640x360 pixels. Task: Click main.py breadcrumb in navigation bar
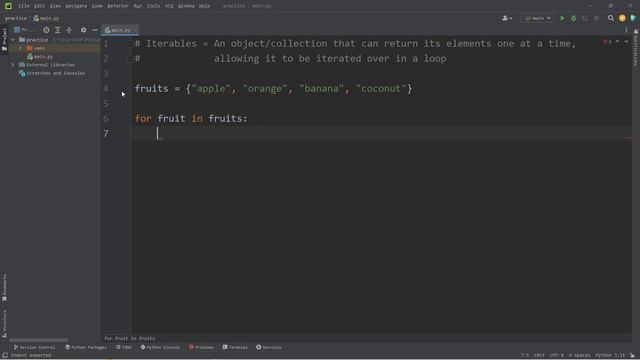coord(46,18)
